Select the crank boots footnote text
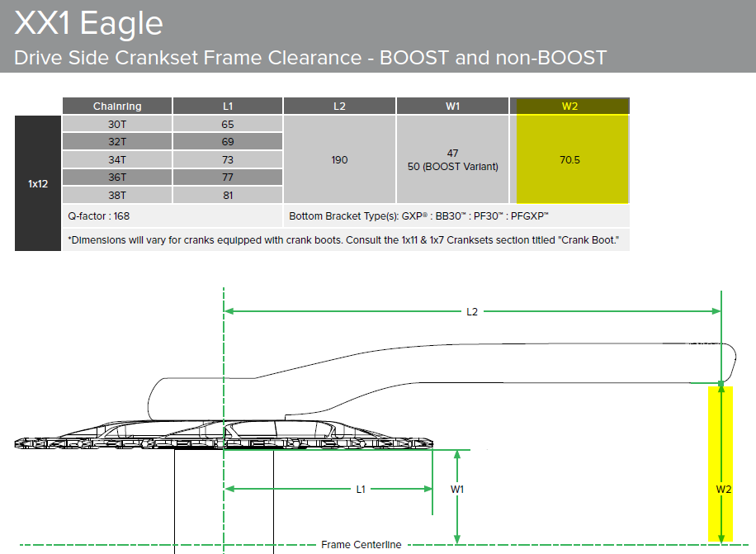The width and height of the screenshot is (756, 554). pos(343,240)
